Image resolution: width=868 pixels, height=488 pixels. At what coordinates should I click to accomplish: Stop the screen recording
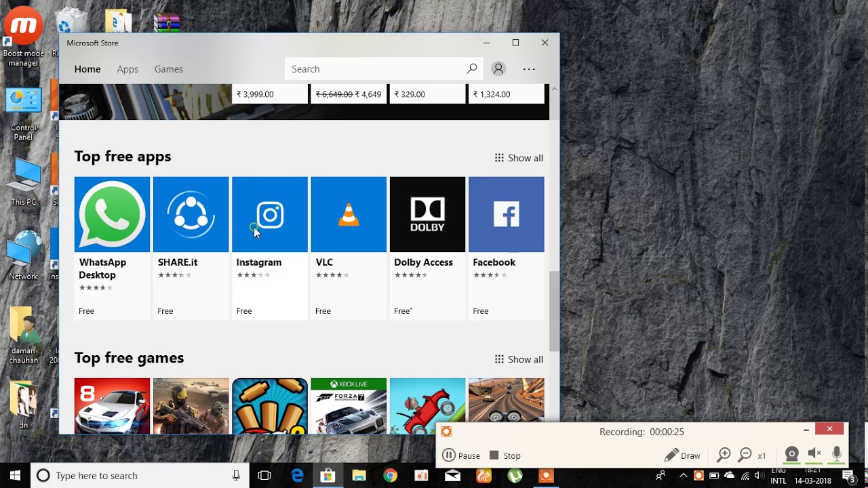point(505,455)
